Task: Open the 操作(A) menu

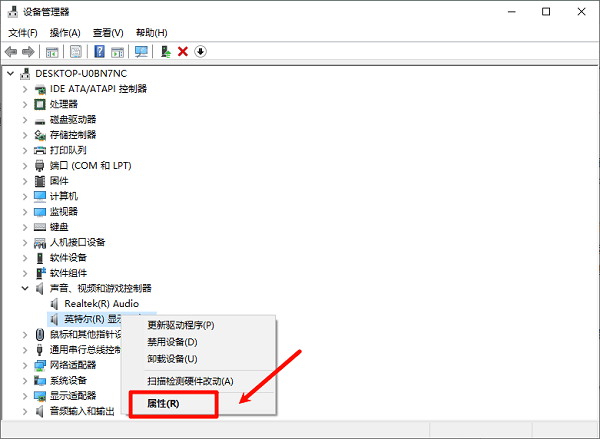Action: 65,33
